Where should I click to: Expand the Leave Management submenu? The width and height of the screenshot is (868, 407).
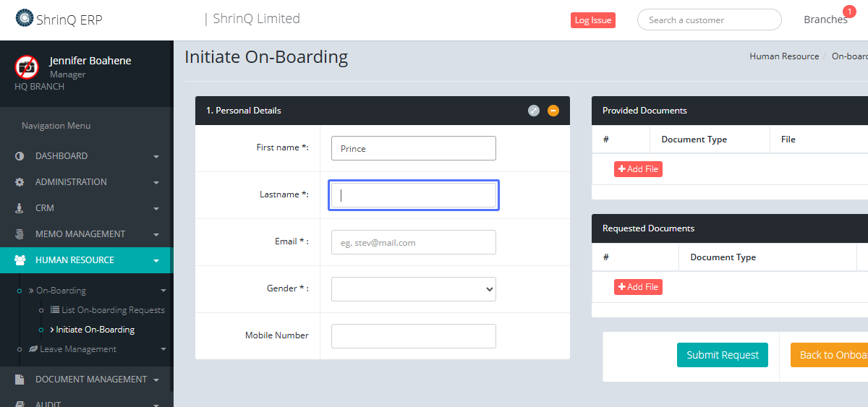tap(163, 349)
